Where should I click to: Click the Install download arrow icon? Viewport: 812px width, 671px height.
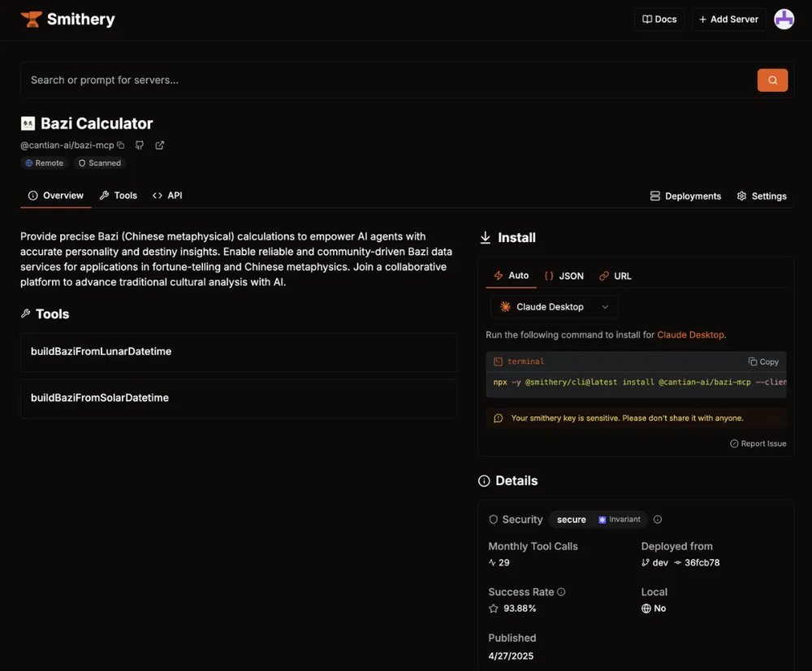tap(486, 237)
